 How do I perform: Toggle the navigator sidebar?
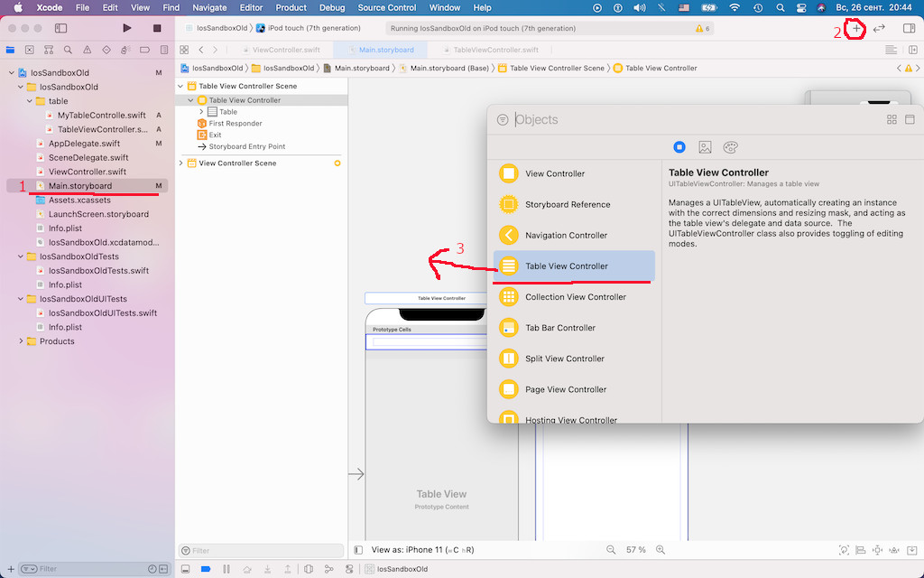click(60, 28)
